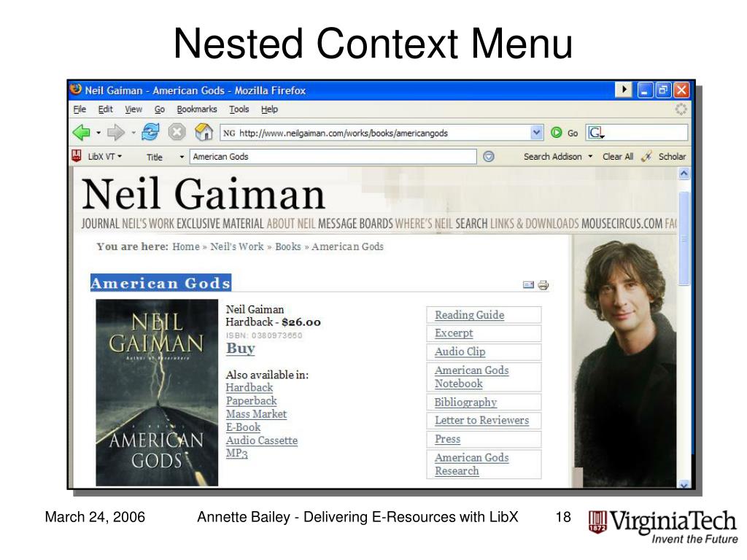Open the Bibliography link
747x560 pixels.
click(465, 402)
